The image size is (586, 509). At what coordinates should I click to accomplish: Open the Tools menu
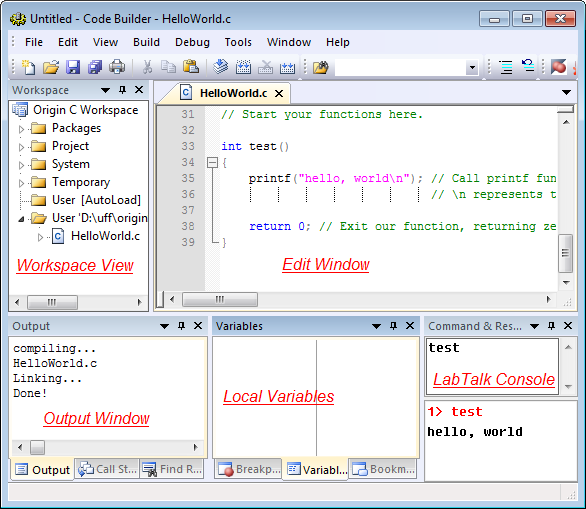238,42
